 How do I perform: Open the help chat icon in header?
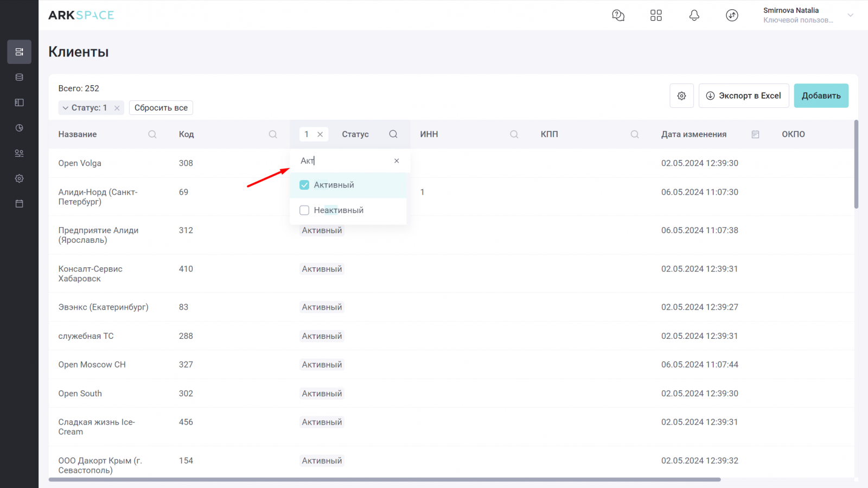point(618,15)
